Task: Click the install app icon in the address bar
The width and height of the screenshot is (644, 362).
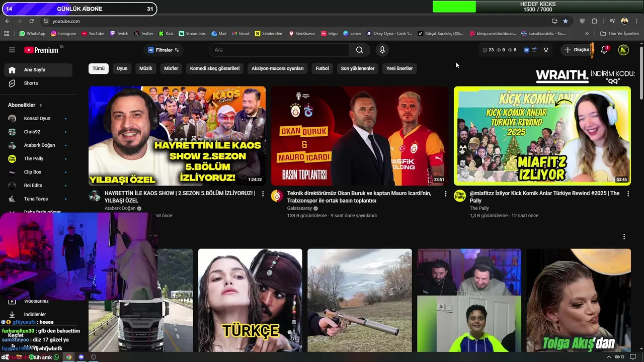Action: tap(554, 21)
